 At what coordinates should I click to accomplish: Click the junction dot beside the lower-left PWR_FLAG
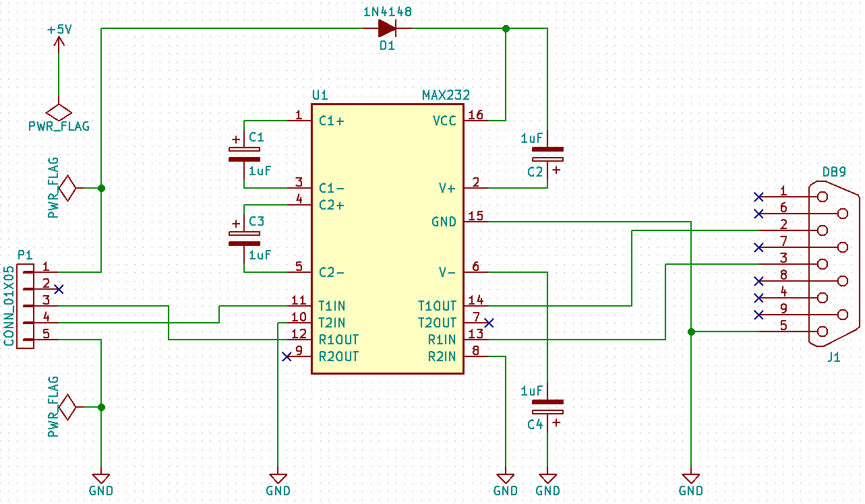101,407
